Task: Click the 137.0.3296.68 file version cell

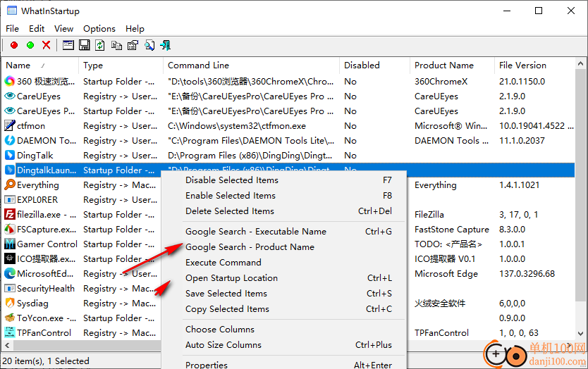Action: [x=527, y=273]
